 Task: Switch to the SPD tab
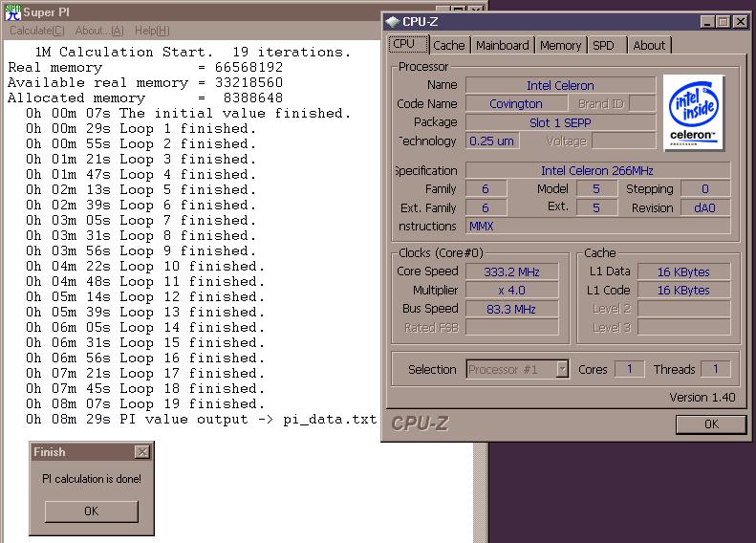(x=606, y=45)
